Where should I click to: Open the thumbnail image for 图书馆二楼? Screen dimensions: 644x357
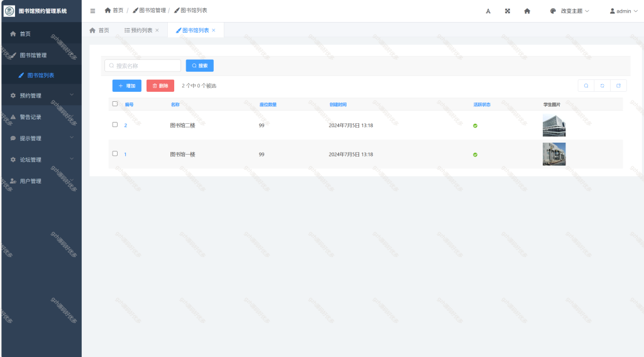coord(554,125)
